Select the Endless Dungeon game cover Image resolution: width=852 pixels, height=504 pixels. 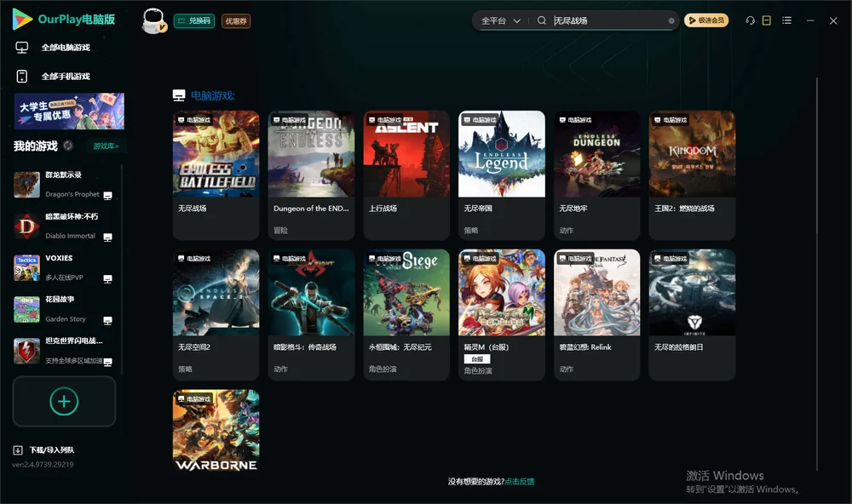coord(597,154)
